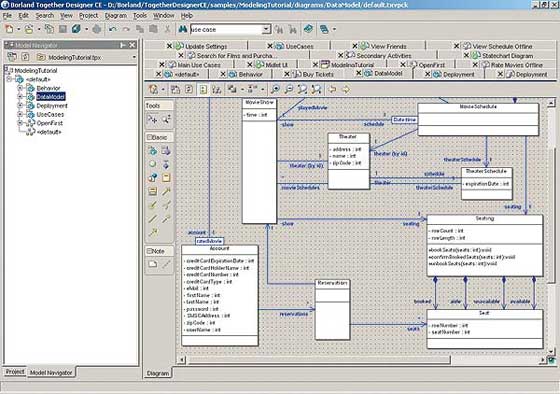Toggle the Basic palette section checkbox
The image size is (560, 394).
(x=150, y=137)
